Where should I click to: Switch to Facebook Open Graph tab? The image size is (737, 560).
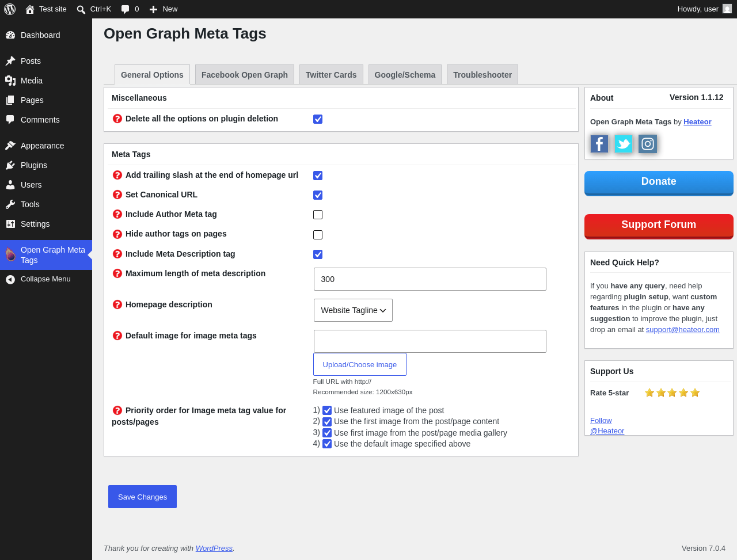click(245, 75)
